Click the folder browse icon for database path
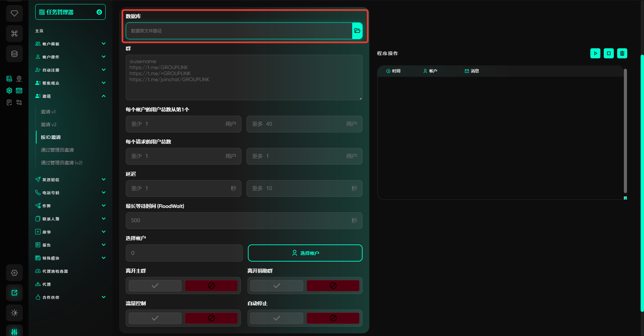The image size is (644, 336). click(357, 31)
